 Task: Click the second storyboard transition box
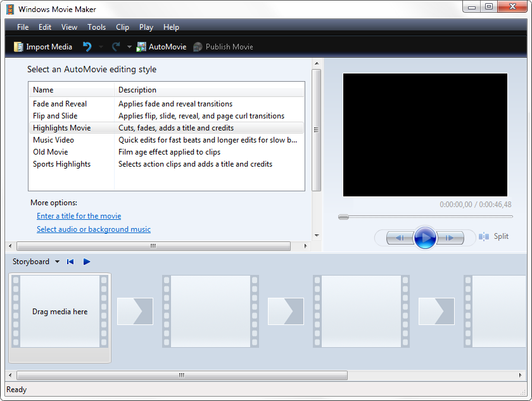point(286,312)
